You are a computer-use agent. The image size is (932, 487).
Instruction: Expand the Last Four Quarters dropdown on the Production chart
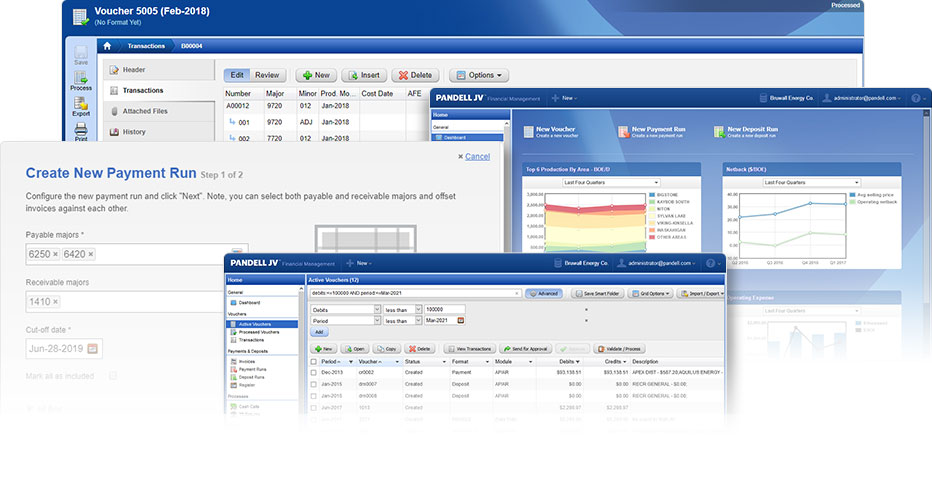tap(611, 183)
